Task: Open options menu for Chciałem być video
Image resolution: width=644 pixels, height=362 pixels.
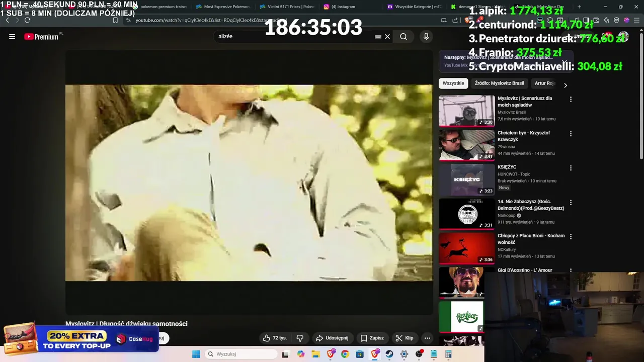Action: pos(571,134)
